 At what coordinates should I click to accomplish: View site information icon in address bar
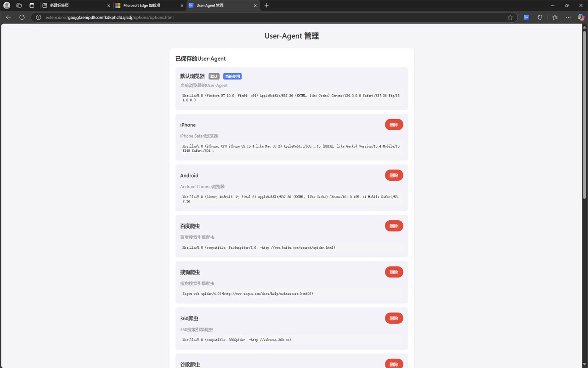click(x=39, y=17)
